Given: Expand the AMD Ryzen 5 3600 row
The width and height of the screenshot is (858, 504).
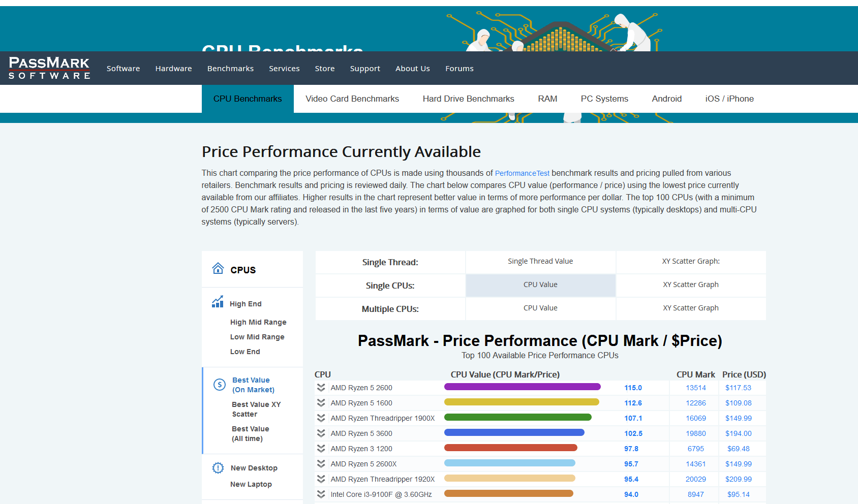Looking at the screenshot, I should pyautogui.click(x=321, y=433).
